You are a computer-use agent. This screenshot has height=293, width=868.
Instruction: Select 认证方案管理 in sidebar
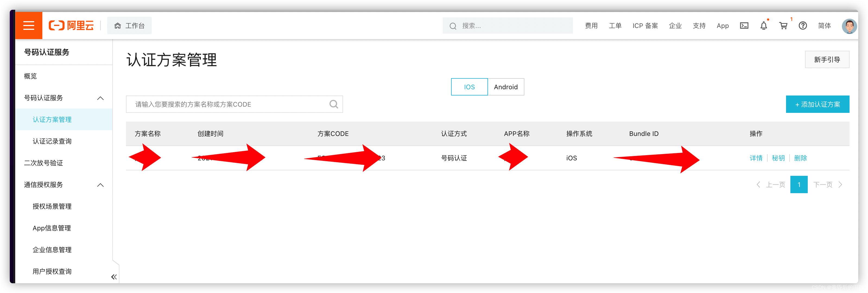[64, 120]
